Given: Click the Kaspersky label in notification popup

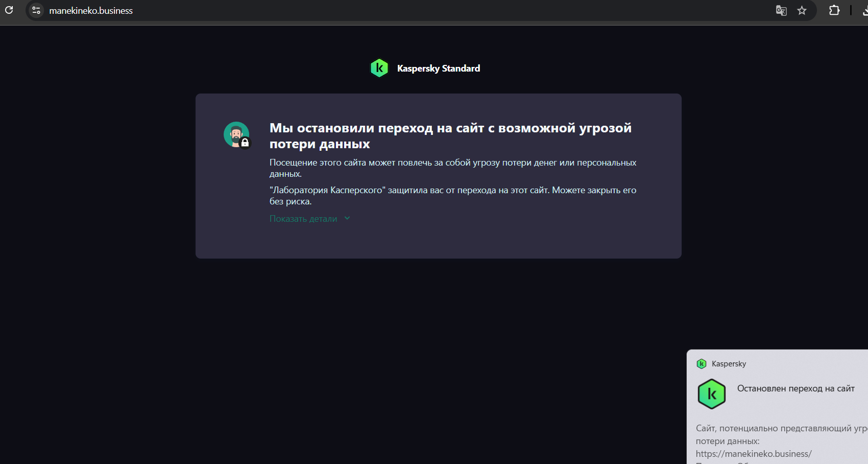Looking at the screenshot, I should pos(729,364).
